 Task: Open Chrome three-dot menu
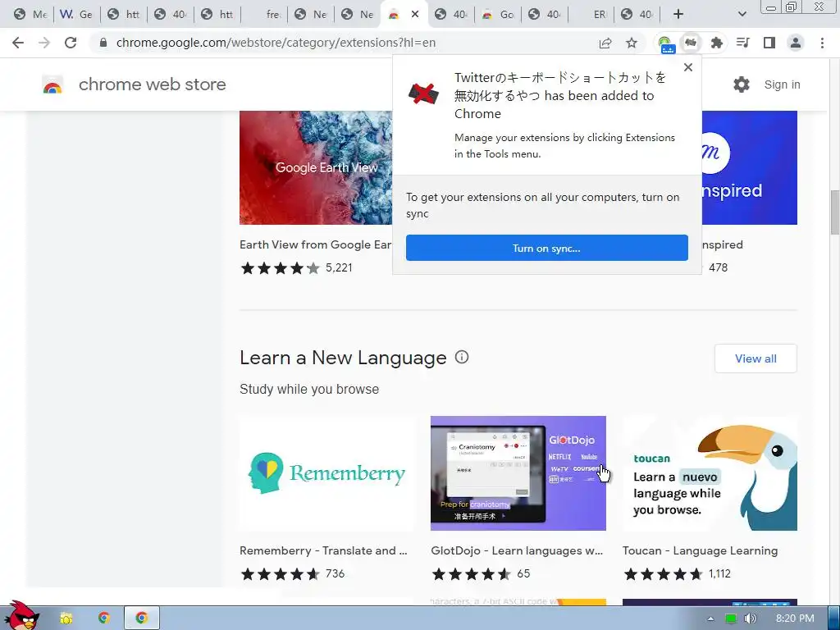(822, 43)
